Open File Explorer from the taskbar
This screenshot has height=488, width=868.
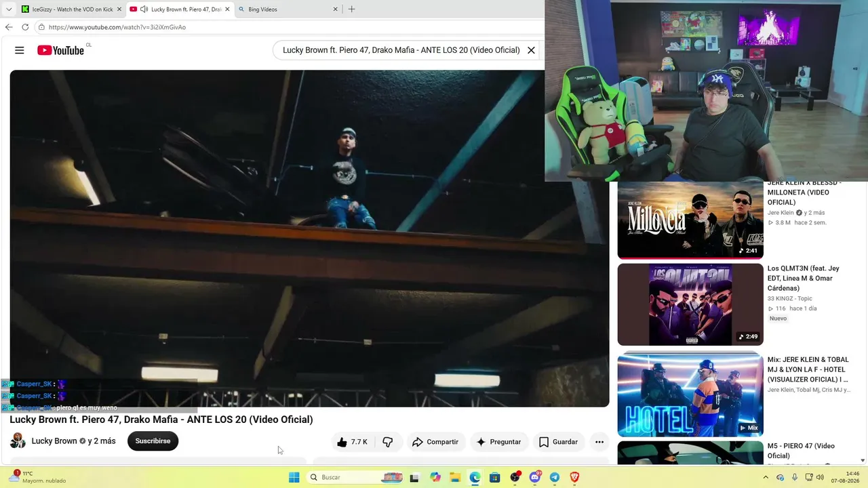[x=455, y=477]
